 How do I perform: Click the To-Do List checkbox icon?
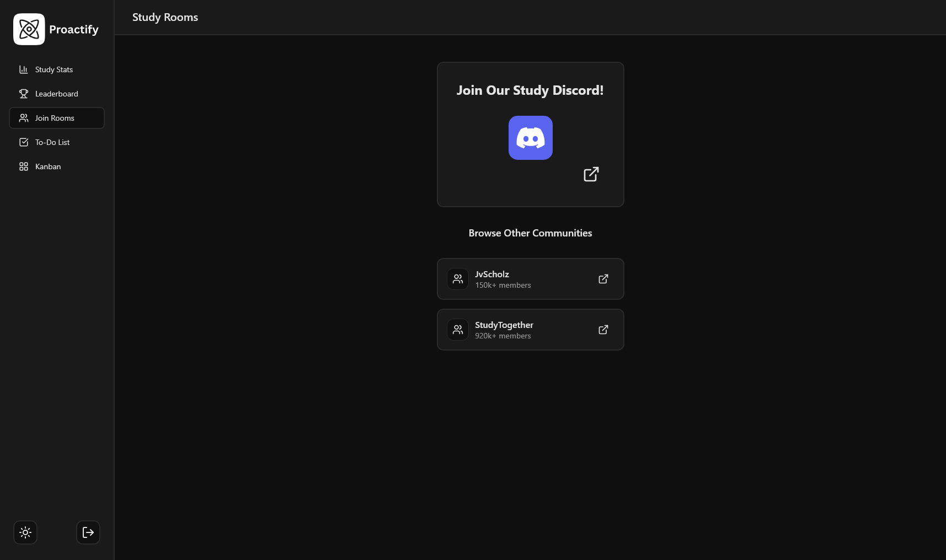pyautogui.click(x=24, y=142)
